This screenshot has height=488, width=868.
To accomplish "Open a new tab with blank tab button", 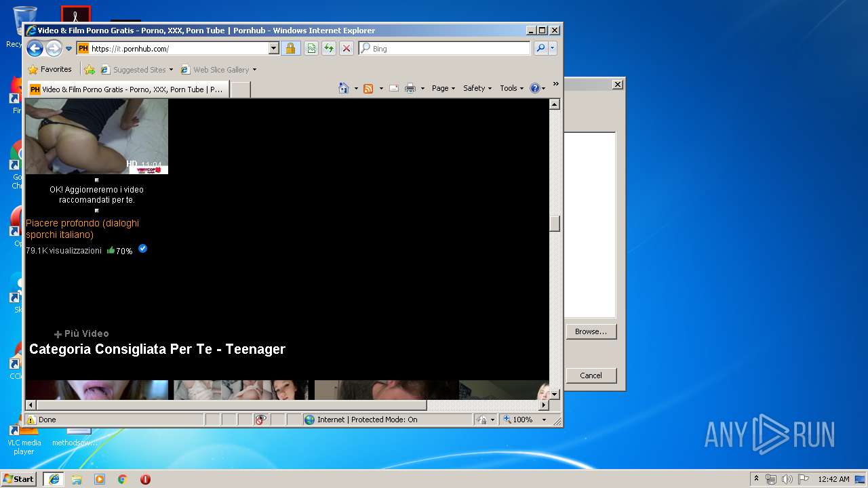I will point(241,89).
